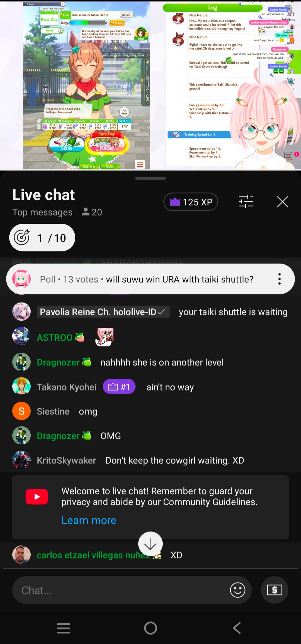The width and height of the screenshot is (301, 644).
Task: Tap Android back navigation arrow
Action: click(x=237, y=628)
